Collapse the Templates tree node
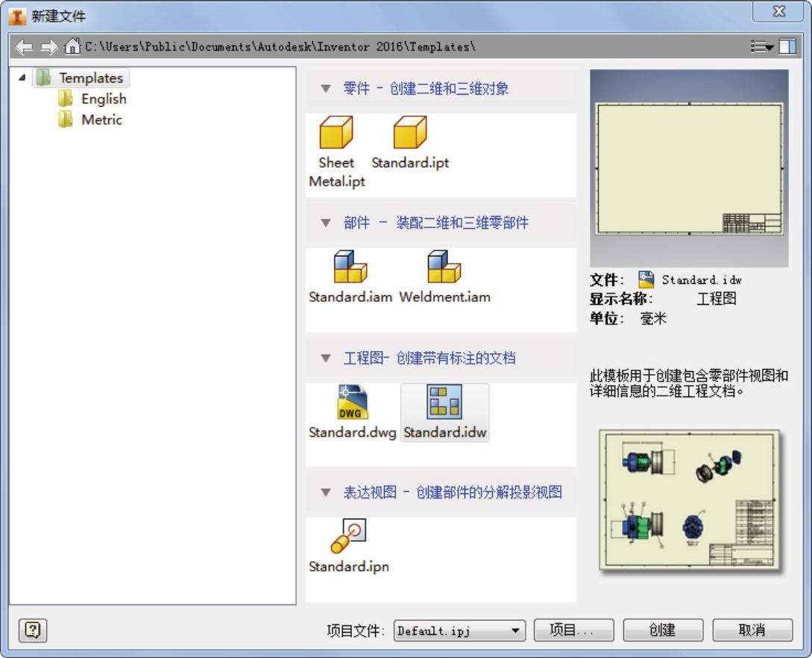 tap(22, 77)
